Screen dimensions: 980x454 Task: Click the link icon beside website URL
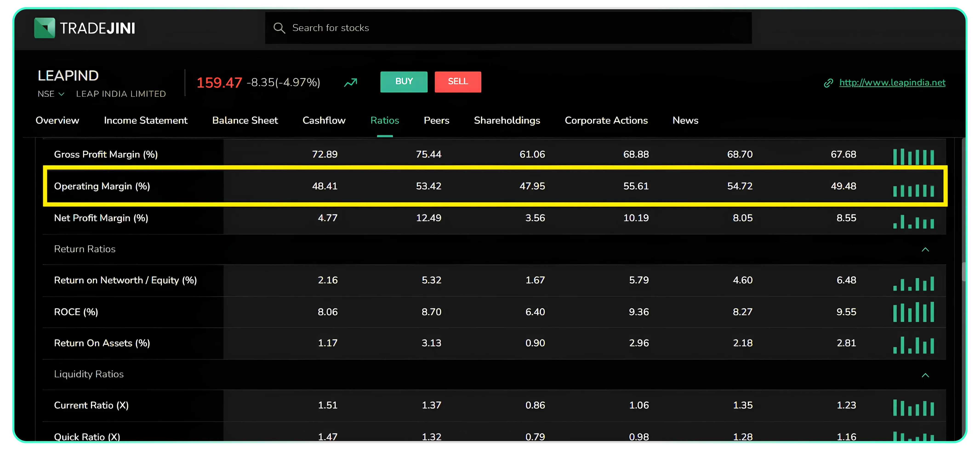tap(828, 83)
